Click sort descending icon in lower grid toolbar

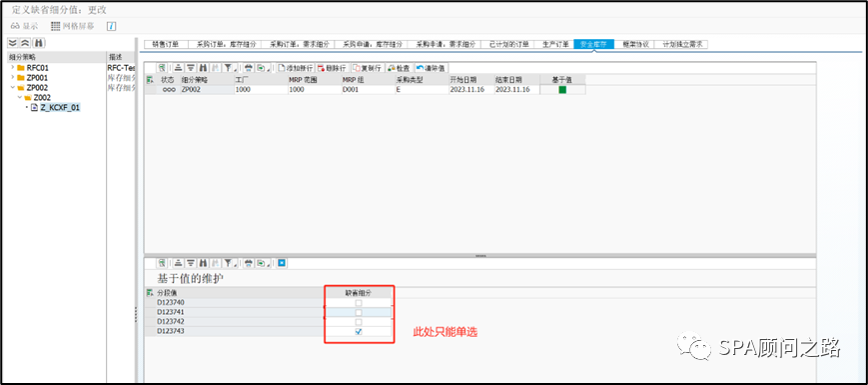pyautogui.click(x=191, y=263)
